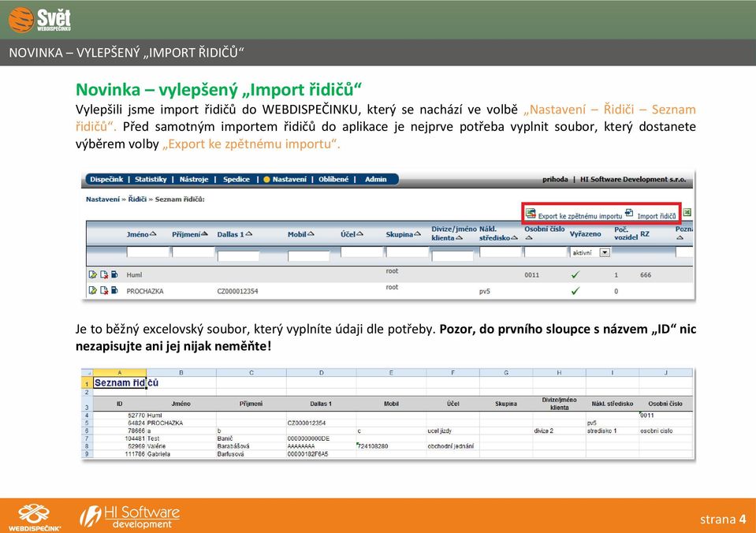Click the green checkmark in Huml row
This screenshot has height=533, width=756.
pyautogui.click(x=575, y=274)
